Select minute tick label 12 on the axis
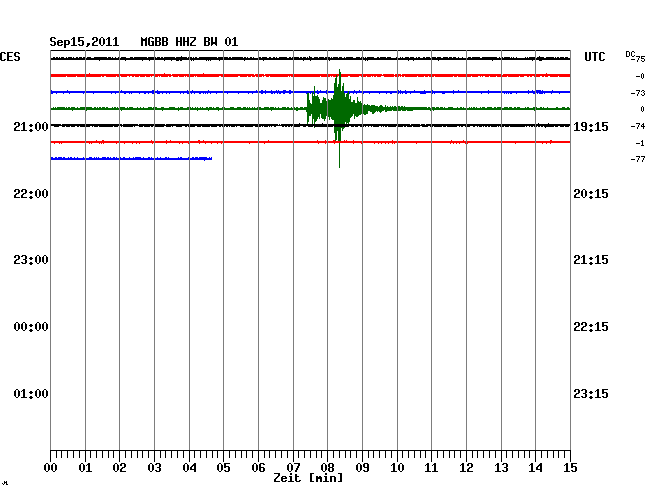 [466, 468]
